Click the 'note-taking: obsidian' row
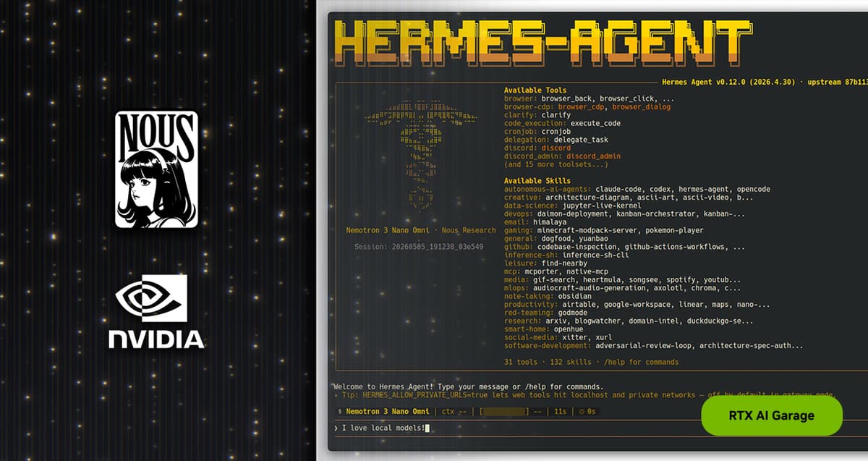The image size is (868, 461). (x=548, y=296)
